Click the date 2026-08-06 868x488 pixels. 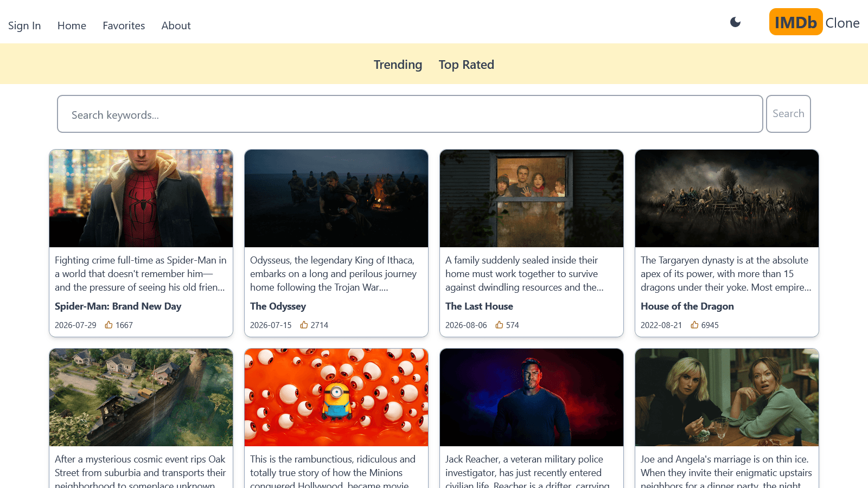[x=466, y=325]
